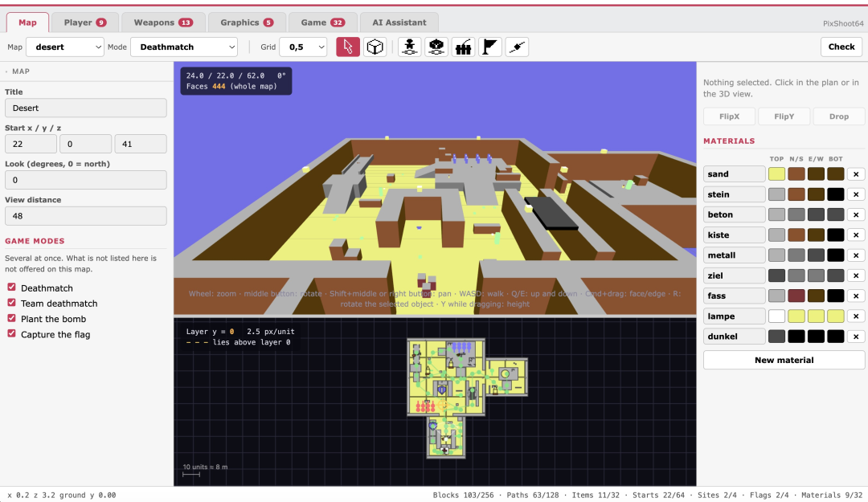Screen dimensions: 868x502
Task: Choose the path waypoint tool
Action: (x=517, y=47)
